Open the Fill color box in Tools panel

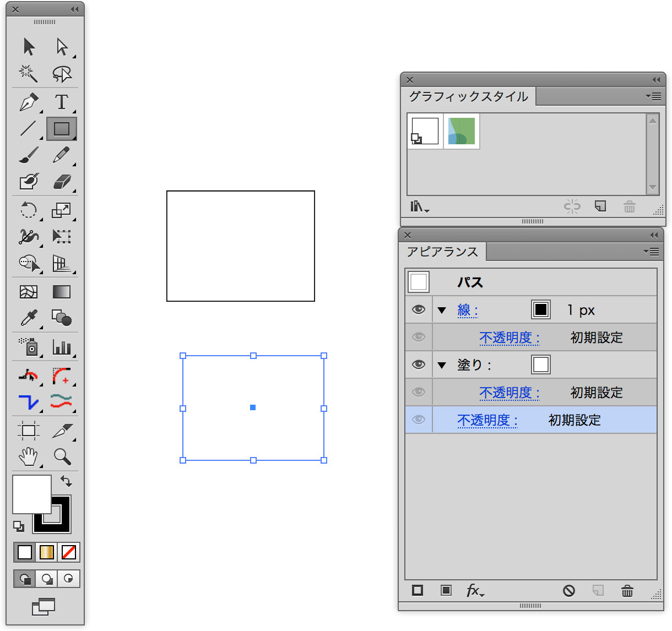(32, 494)
